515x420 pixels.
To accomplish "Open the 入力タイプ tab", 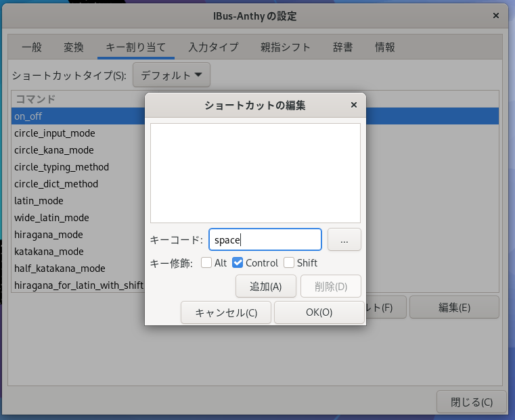I will 213,47.
